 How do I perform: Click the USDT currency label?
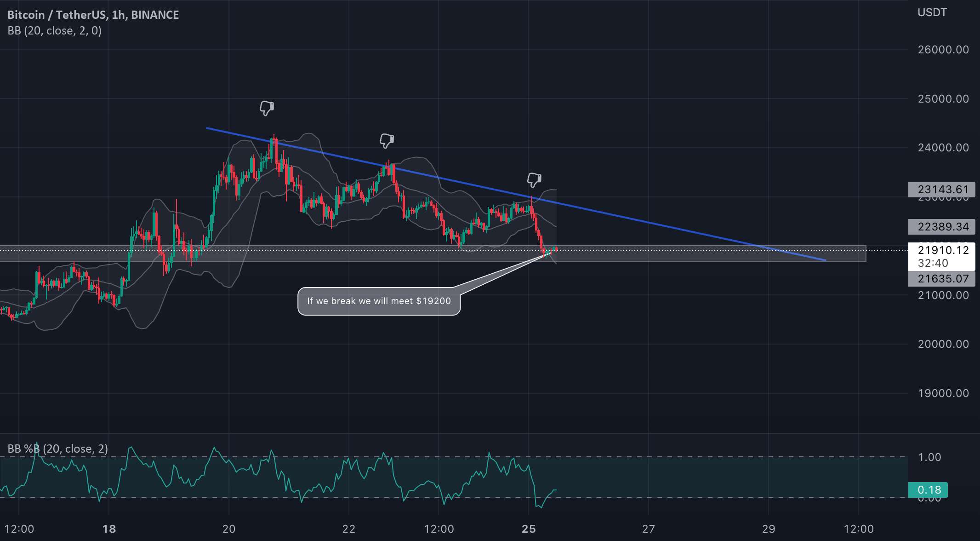point(932,12)
